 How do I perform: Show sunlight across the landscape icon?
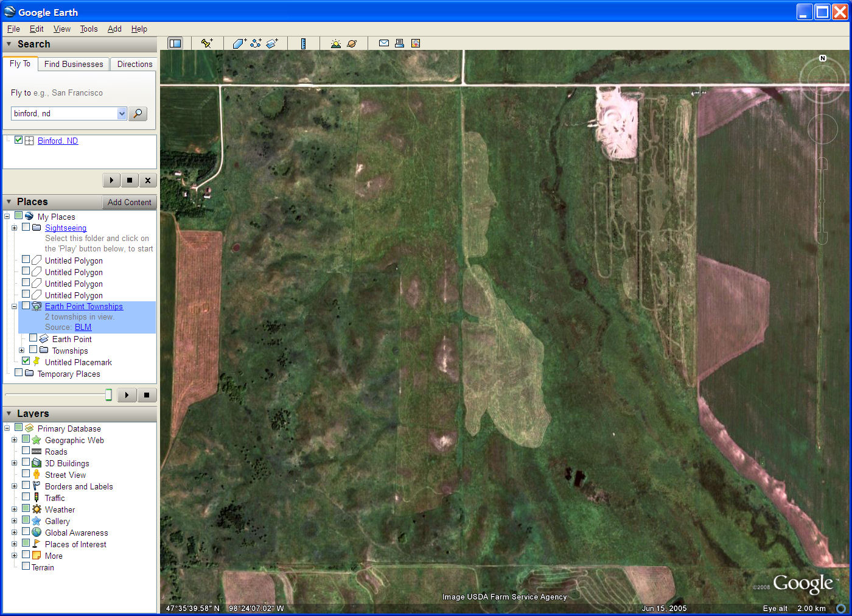tap(335, 43)
